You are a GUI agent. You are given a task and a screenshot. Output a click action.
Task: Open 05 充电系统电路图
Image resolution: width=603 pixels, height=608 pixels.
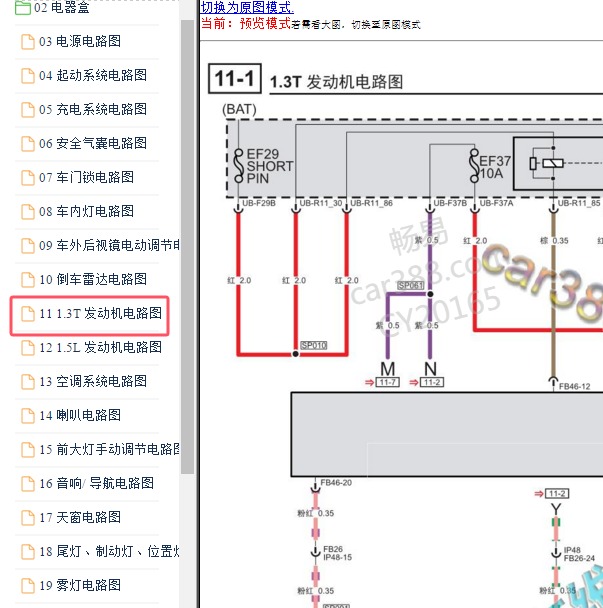93,109
